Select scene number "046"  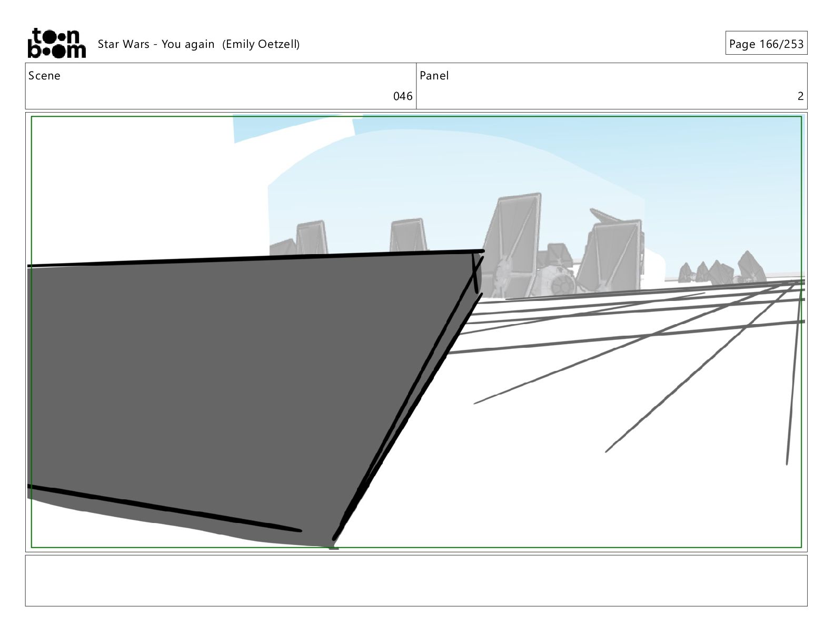403,96
